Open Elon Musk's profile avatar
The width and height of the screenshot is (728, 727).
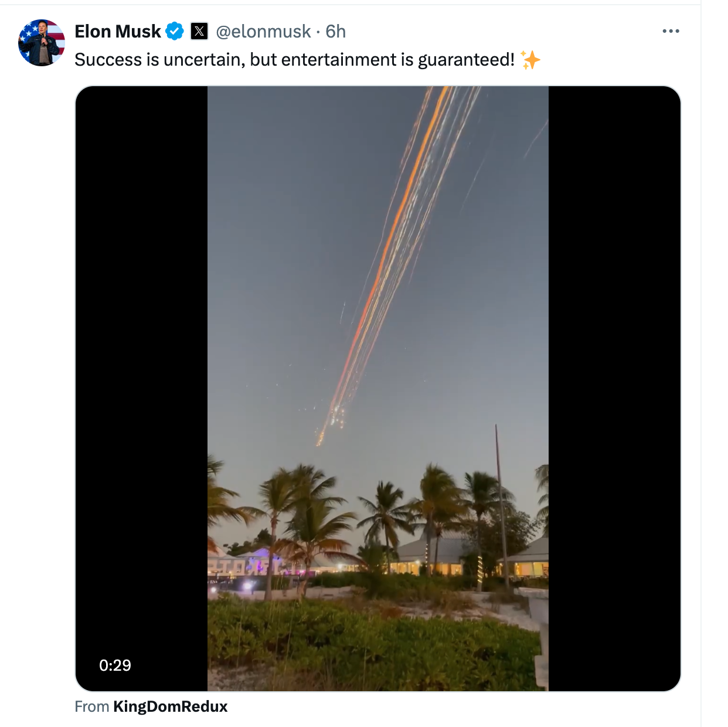[42, 43]
